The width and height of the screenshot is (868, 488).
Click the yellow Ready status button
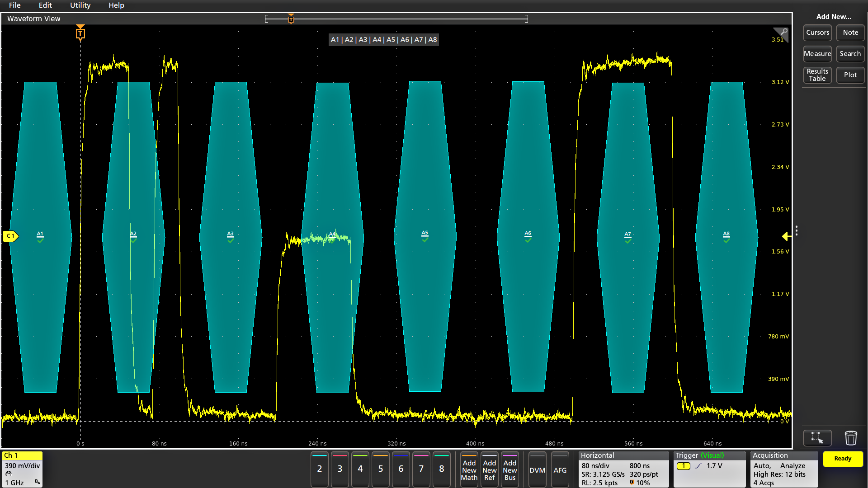coord(842,459)
